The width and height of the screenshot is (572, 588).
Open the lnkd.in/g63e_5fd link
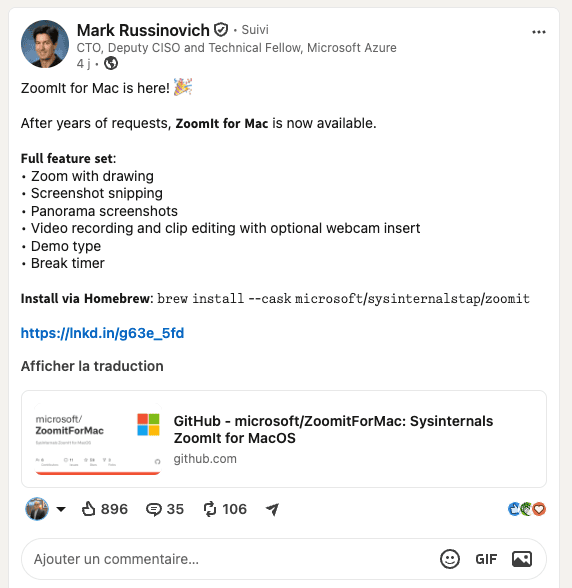click(x=102, y=333)
